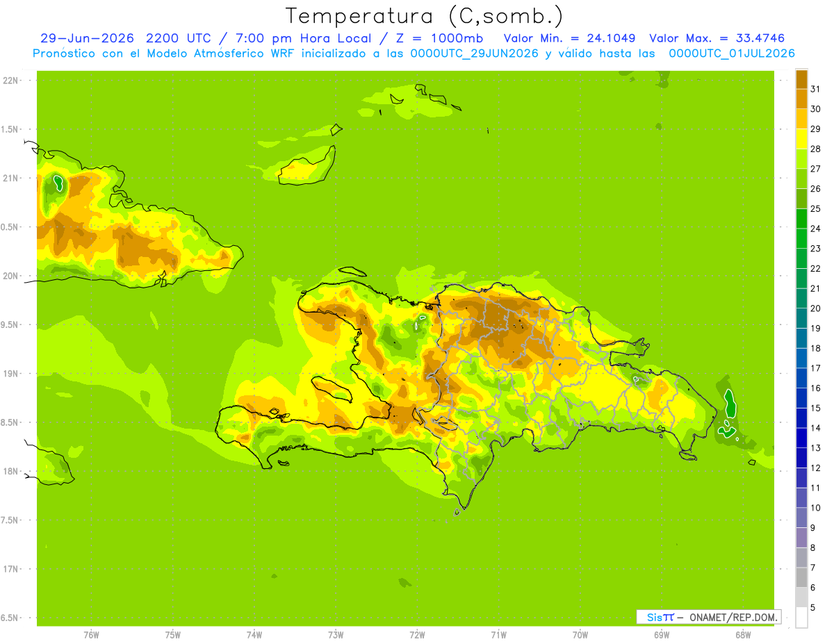Pick the yellow swatch between 28 and 29
The image size is (834, 644).
pyautogui.click(x=801, y=138)
